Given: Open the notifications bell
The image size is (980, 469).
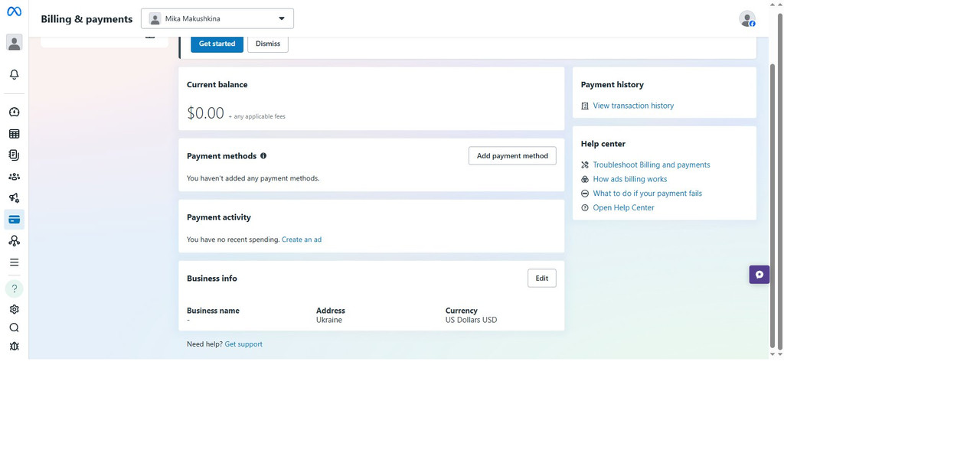Looking at the screenshot, I should [x=14, y=75].
